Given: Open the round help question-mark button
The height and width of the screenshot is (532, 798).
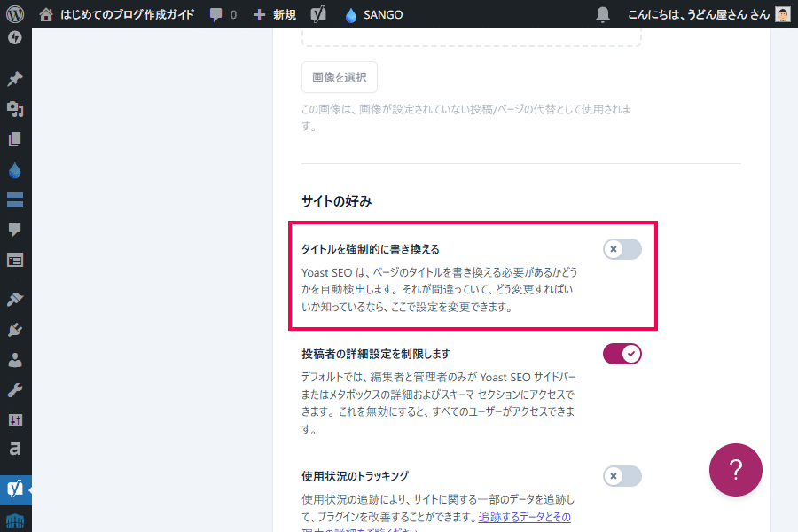Looking at the screenshot, I should click(735, 469).
